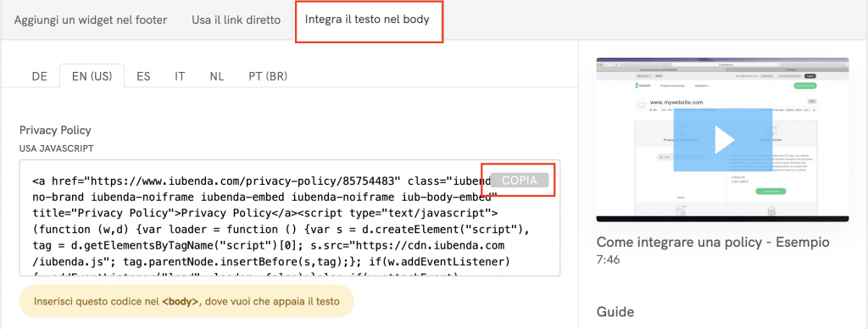Choose the IT language tab
The width and height of the screenshot is (868, 329).
[180, 76]
